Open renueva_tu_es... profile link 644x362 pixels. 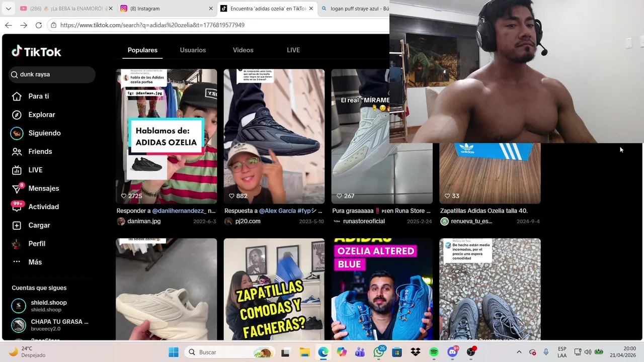pyautogui.click(x=471, y=221)
